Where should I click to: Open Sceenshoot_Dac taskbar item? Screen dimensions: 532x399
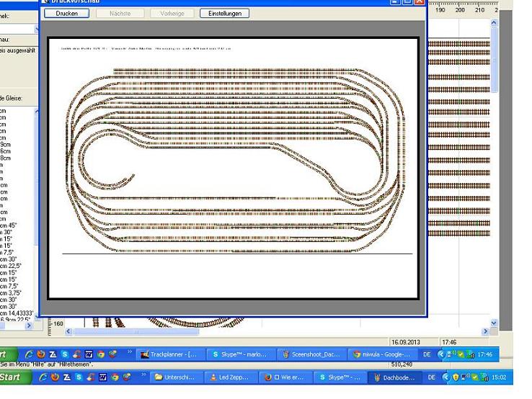(x=311, y=354)
